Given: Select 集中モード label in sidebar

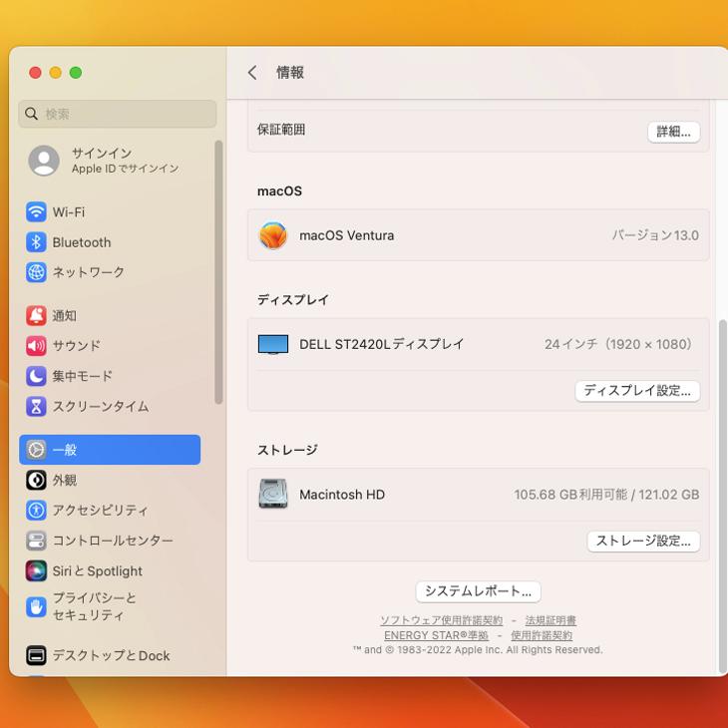Looking at the screenshot, I should coord(82,376).
